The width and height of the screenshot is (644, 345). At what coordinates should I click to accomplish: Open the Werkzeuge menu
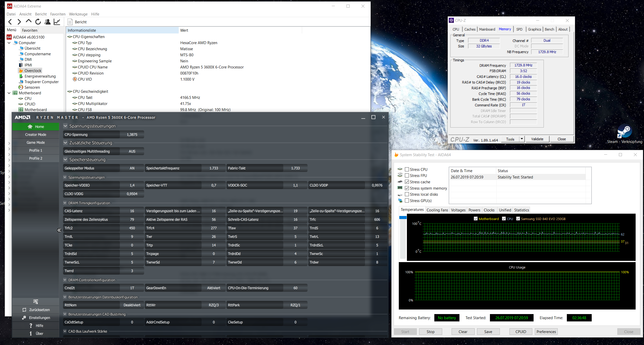point(78,14)
